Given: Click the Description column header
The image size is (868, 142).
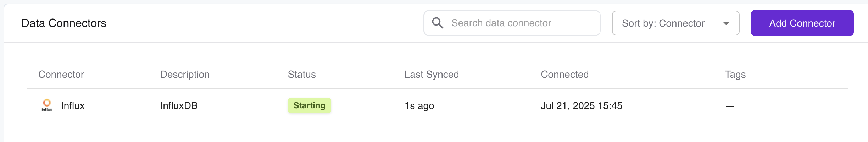Looking at the screenshot, I should point(185,74).
